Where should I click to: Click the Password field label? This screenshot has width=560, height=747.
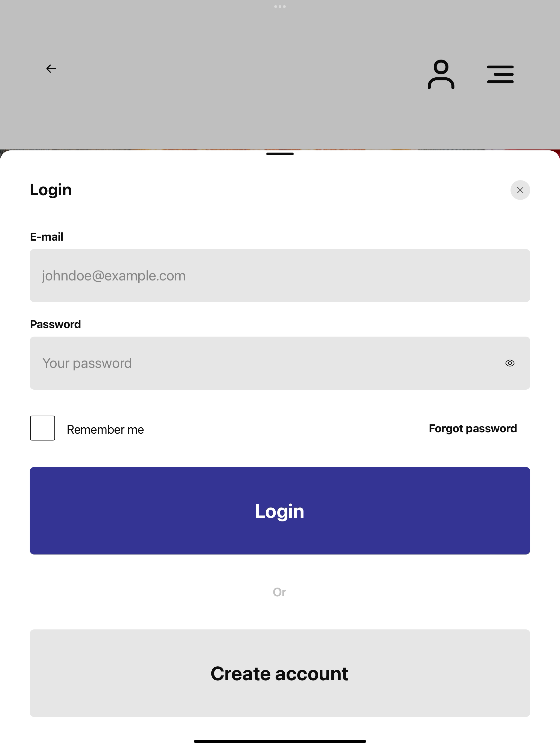[x=56, y=324]
